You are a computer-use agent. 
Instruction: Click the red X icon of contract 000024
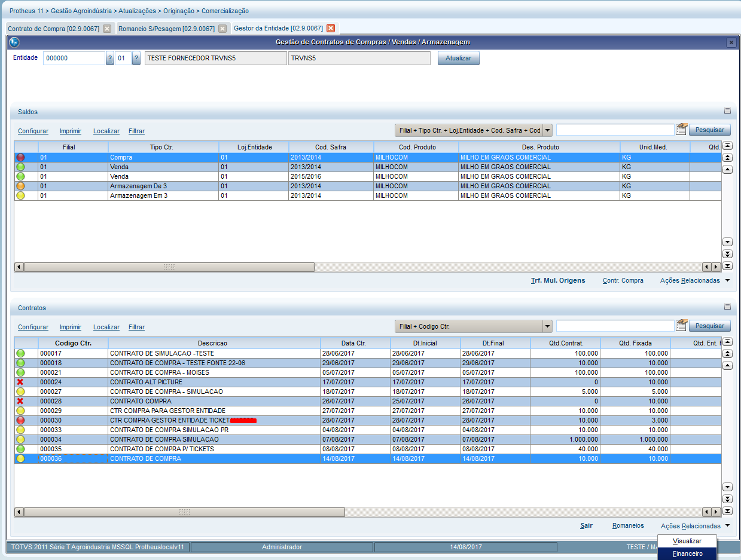20,382
